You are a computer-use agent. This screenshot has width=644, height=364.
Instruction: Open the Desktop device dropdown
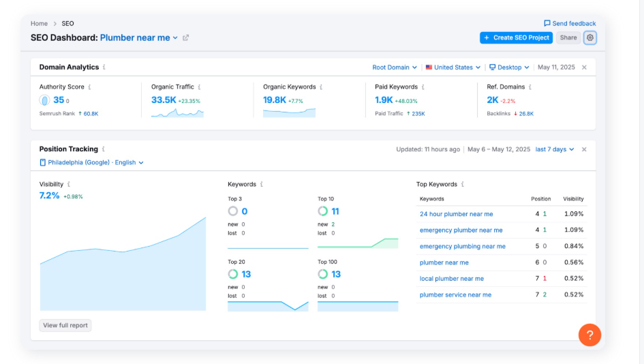point(509,67)
